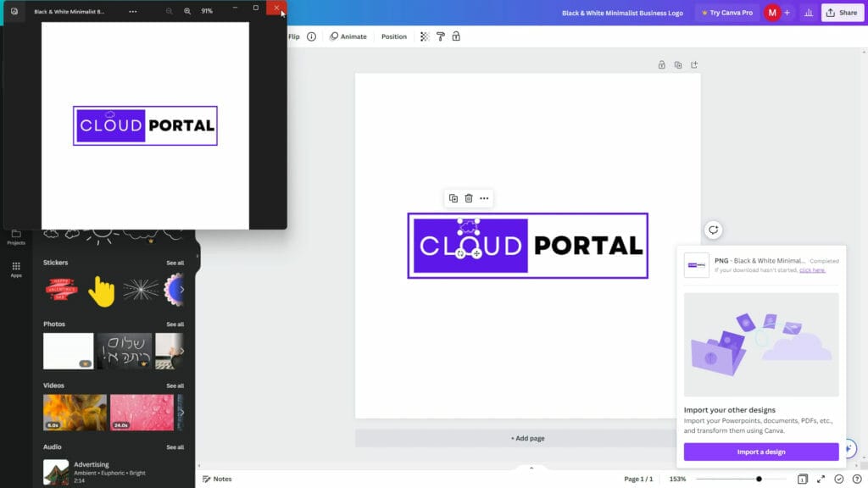868x488 pixels.
Task: Enter full screen presentation mode
Action: click(x=821, y=479)
